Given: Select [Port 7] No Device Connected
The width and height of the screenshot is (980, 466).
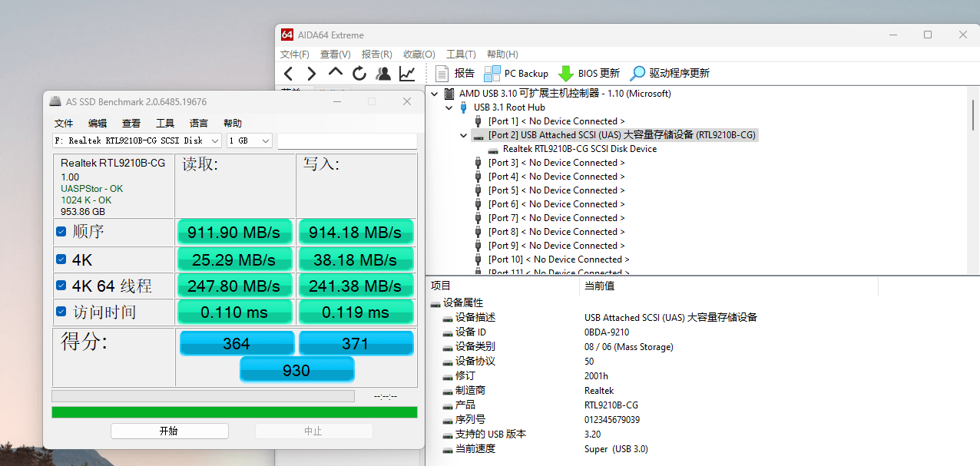Looking at the screenshot, I should click(x=549, y=218).
